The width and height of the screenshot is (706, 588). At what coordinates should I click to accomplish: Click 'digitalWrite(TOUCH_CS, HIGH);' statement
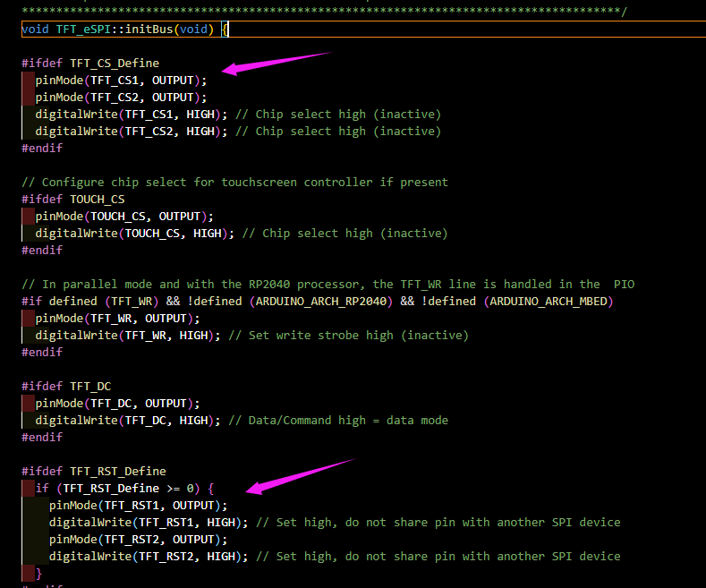(135, 234)
